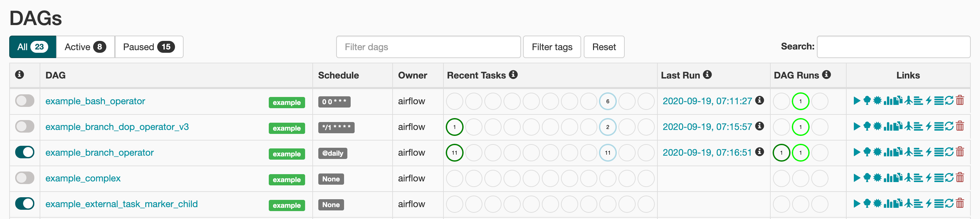Screen dimensions: 980x219
Task: Unpause the example_bash_operator DAG
Action: (25, 101)
